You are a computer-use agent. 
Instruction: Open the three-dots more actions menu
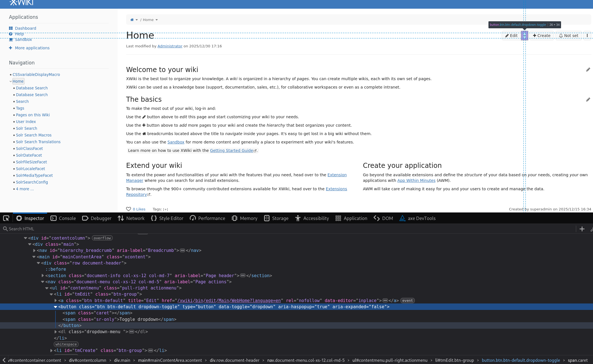[587, 36]
